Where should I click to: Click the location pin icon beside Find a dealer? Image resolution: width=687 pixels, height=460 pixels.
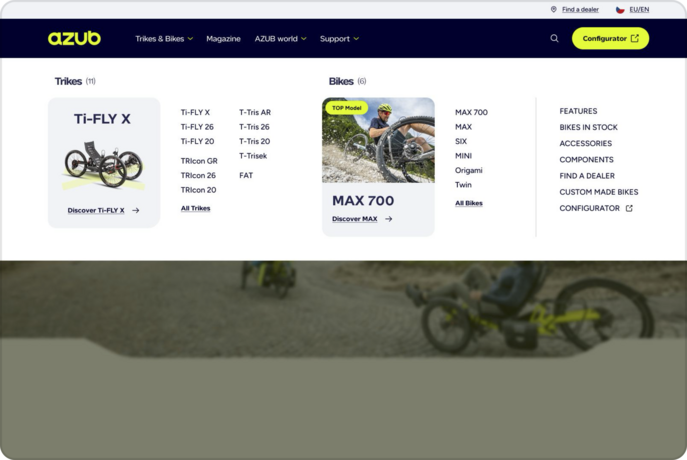(554, 9)
